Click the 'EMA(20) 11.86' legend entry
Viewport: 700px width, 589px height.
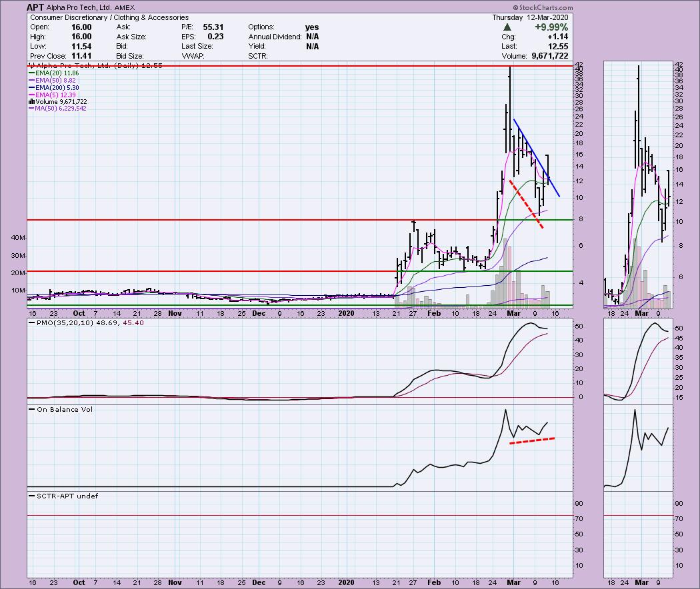[53, 73]
